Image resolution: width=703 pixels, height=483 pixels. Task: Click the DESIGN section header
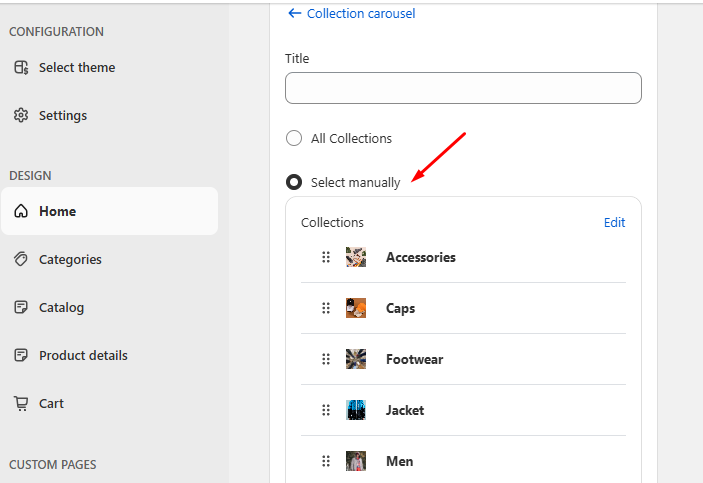click(30, 175)
